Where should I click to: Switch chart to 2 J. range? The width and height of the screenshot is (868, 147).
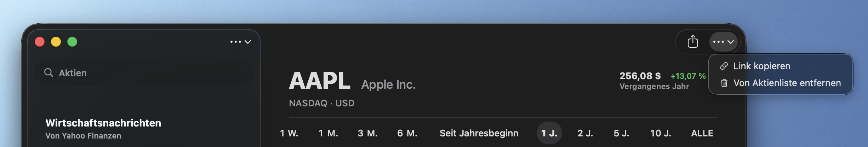(x=585, y=133)
